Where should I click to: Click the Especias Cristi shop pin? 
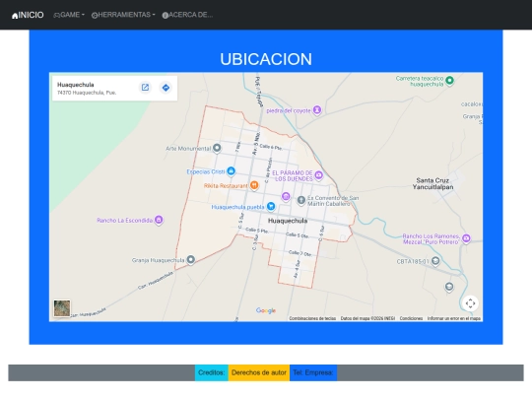point(232,171)
